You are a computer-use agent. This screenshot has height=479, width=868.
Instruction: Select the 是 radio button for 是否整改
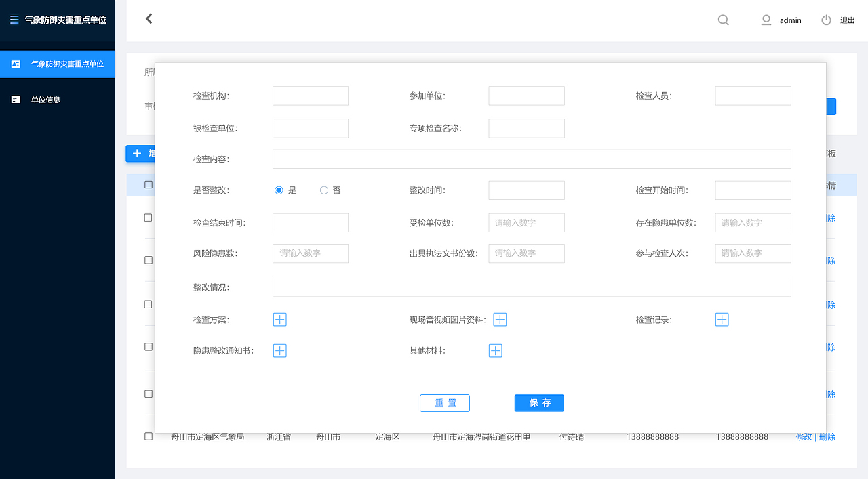tap(277, 190)
